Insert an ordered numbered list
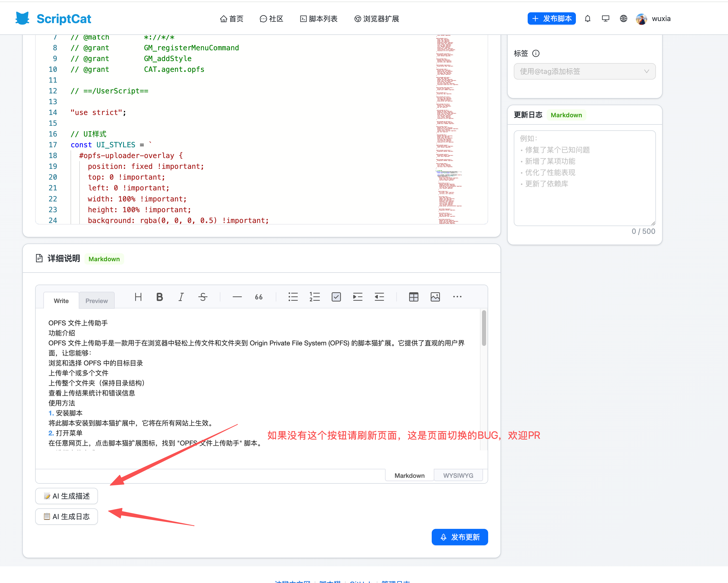The image size is (728, 583). tap(315, 297)
